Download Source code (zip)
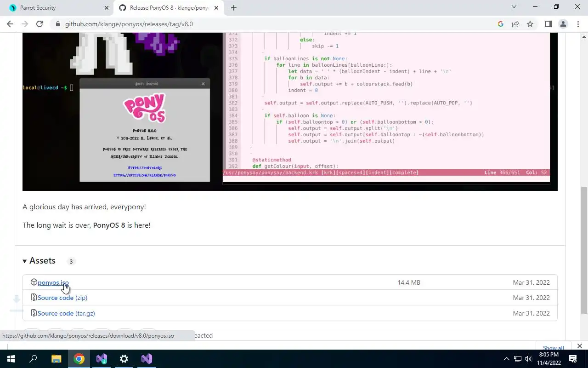 pos(62,298)
